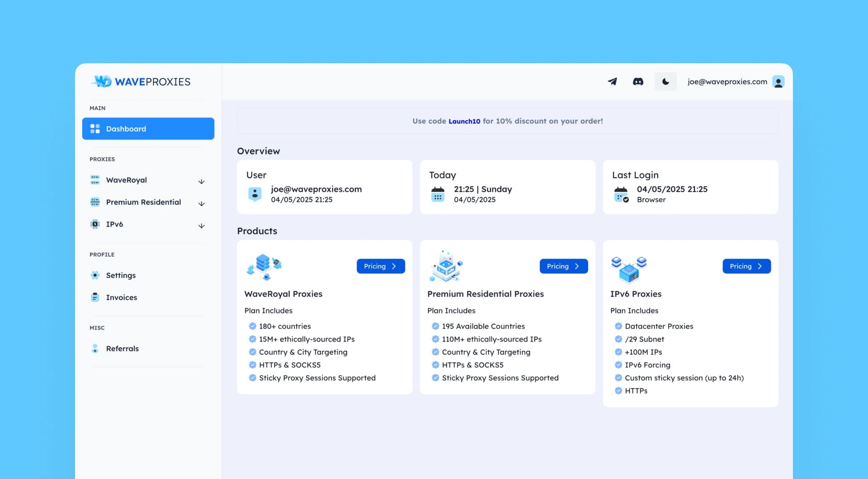Click the WaveRoyal Proxies product illustration

[264, 267]
